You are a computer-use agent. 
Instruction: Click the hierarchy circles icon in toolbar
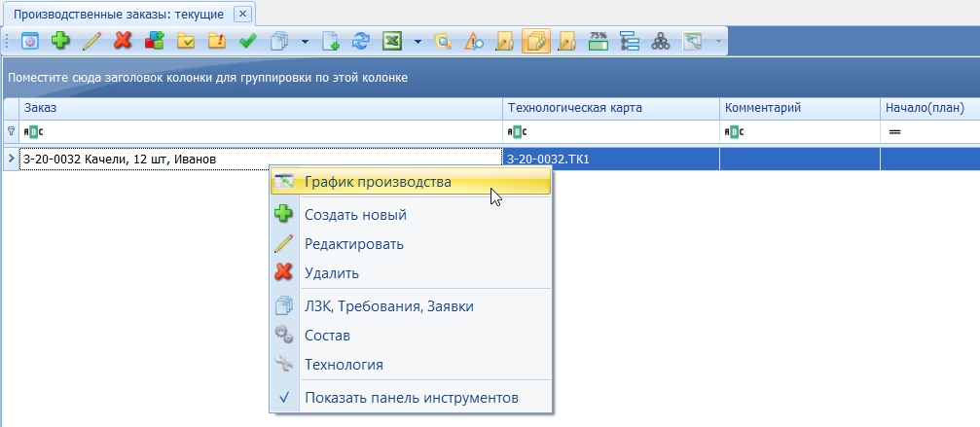click(661, 42)
